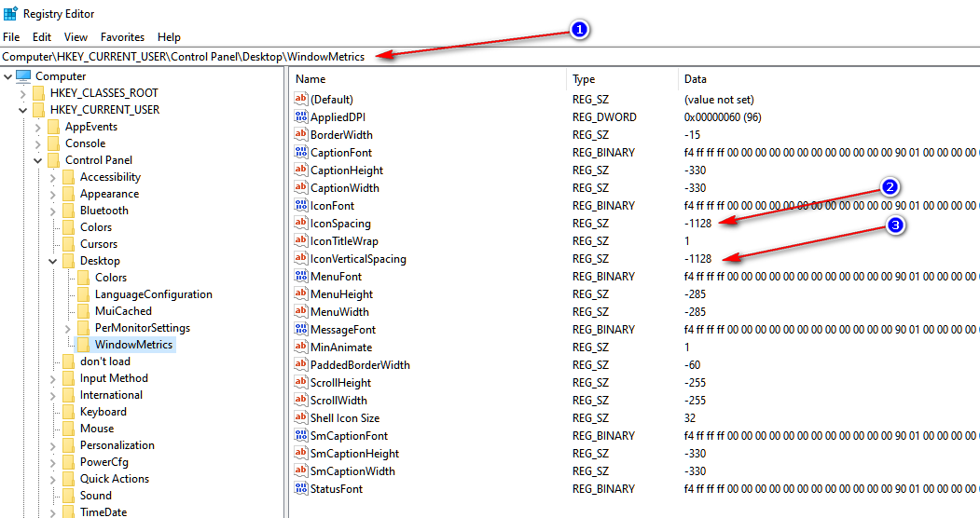Expand the Console key
This screenshot has width=980, height=518.
pos(38,144)
